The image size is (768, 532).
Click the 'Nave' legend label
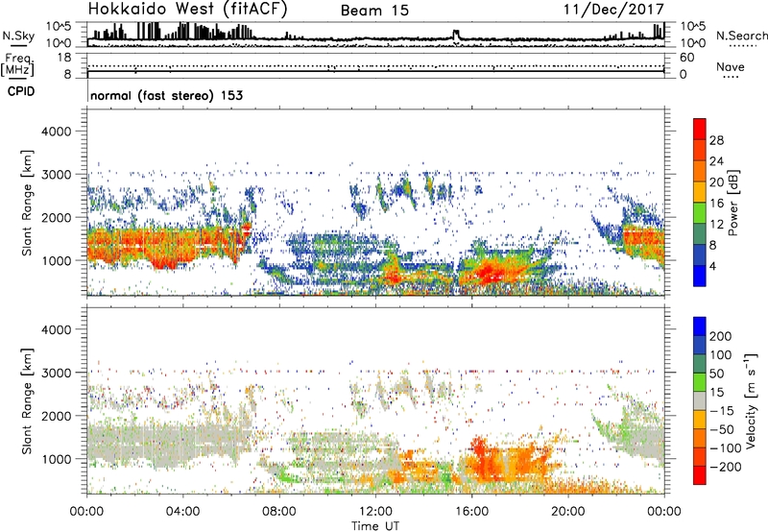click(x=731, y=66)
